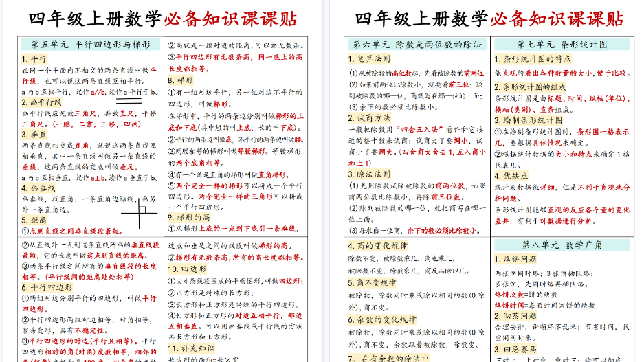Click the line 长方形的面积=长×宽

click(203, 359)
